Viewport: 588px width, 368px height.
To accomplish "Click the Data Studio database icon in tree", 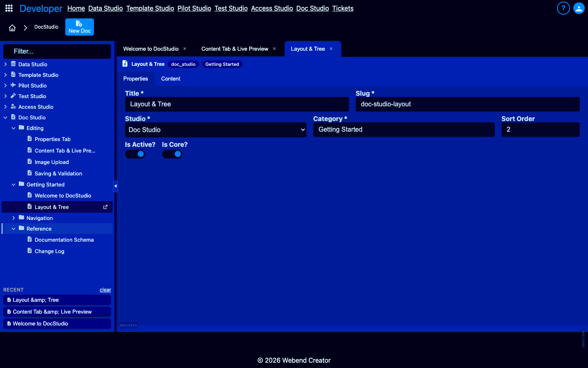I will pos(13,64).
